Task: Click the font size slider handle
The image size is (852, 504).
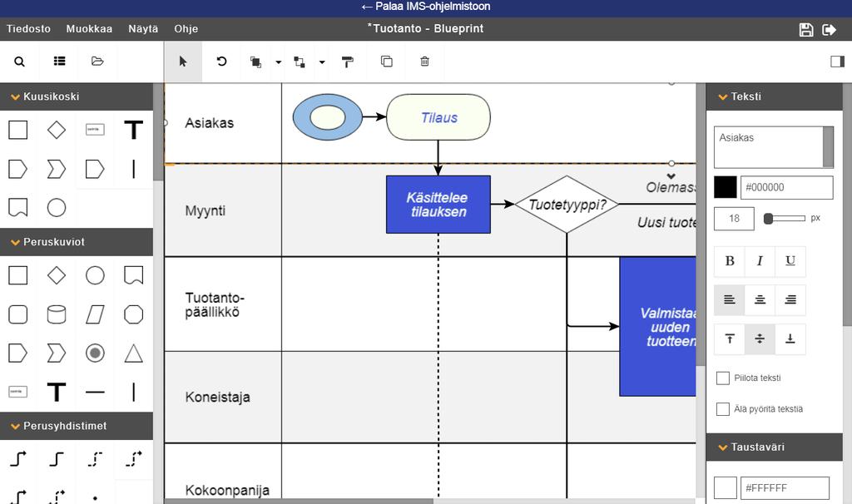Action: tap(768, 219)
